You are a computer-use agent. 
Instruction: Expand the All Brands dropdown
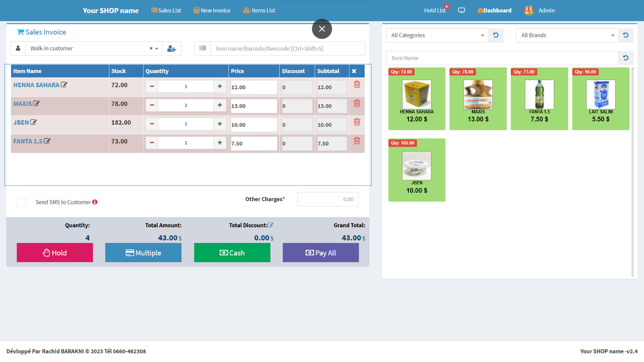(x=567, y=35)
